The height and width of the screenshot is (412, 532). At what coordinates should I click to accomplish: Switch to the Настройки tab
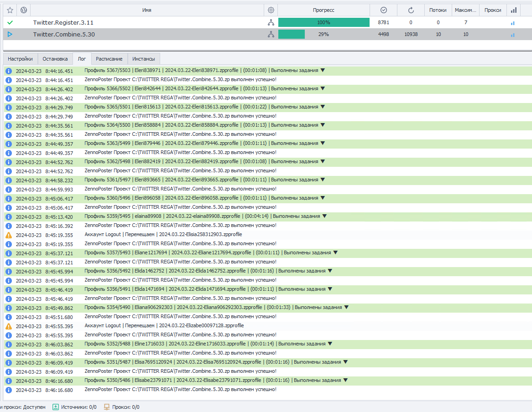[20, 59]
